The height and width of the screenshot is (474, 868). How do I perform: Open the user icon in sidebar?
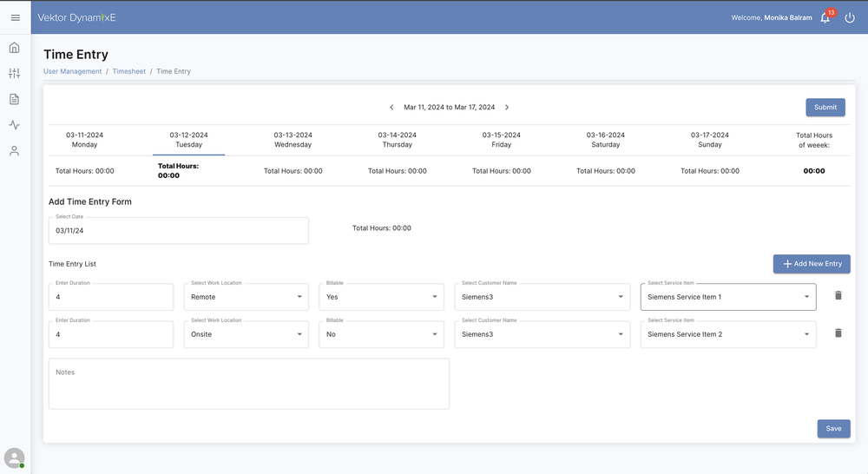pos(15,150)
